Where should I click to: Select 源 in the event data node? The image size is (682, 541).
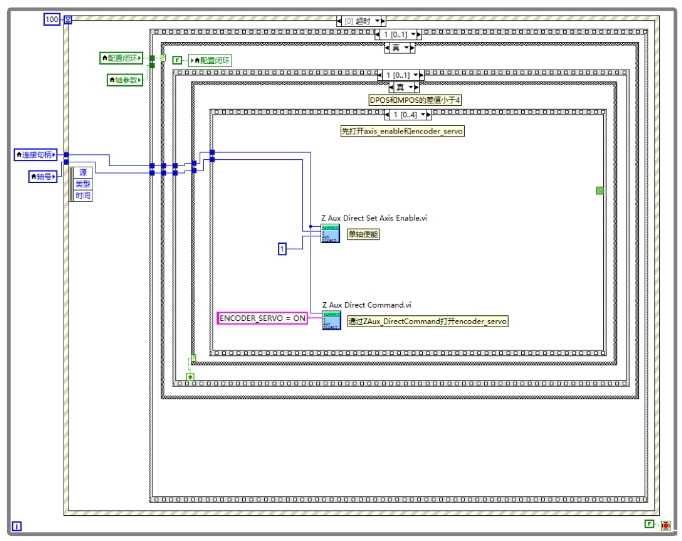pos(83,172)
